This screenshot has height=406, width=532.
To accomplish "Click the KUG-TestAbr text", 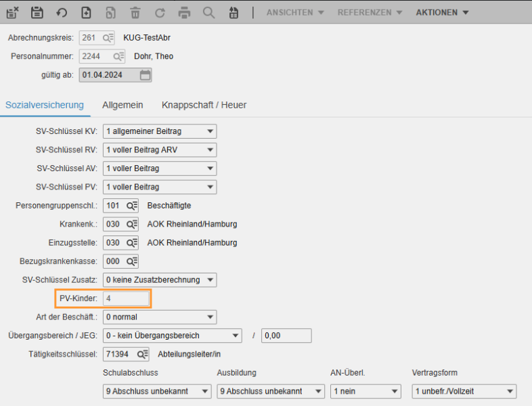I will click(147, 38).
